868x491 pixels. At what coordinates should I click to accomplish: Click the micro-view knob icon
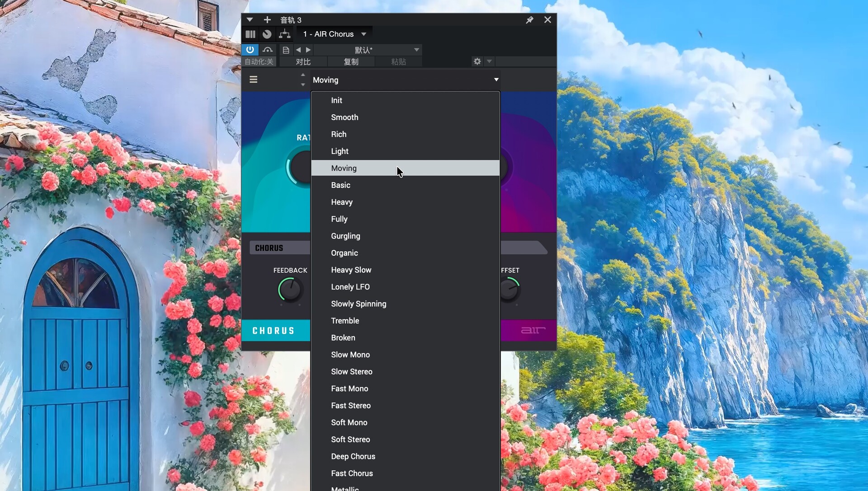[267, 34]
